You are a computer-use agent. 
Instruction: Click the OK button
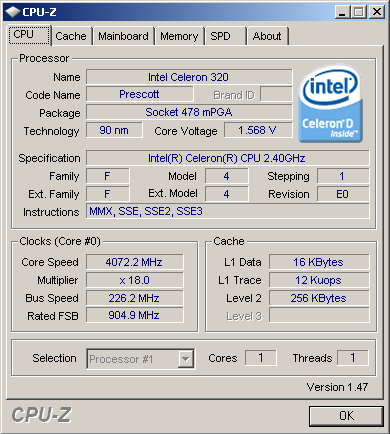coord(346,416)
